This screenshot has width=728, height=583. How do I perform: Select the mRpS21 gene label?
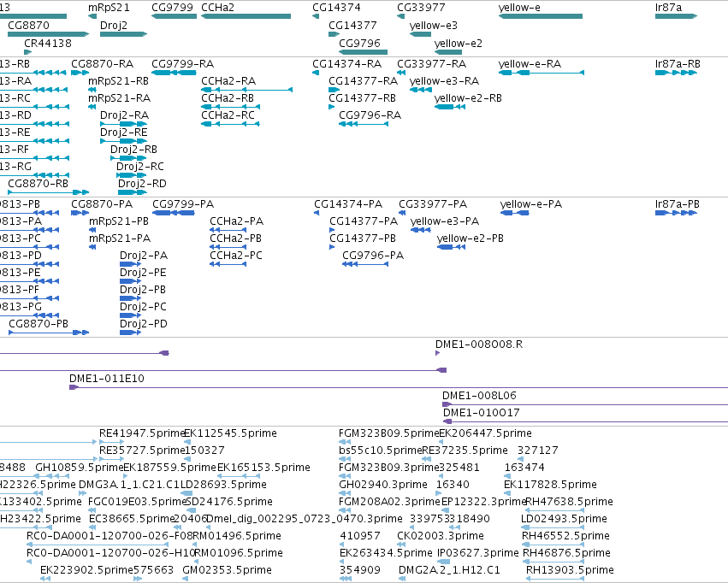[109, 8]
